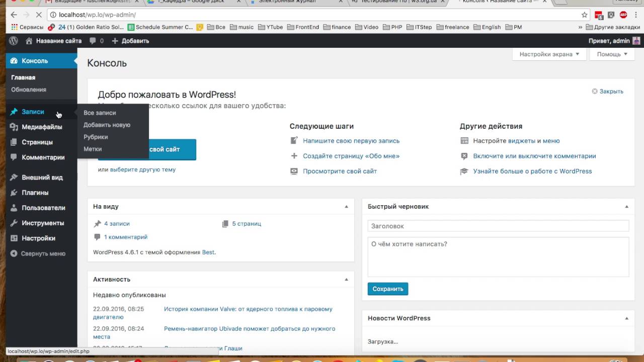The height and width of the screenshot is (362, 644).
Task: Open «Другие закладки» folder
Action: pyautogui.click(x=613, y=27)
